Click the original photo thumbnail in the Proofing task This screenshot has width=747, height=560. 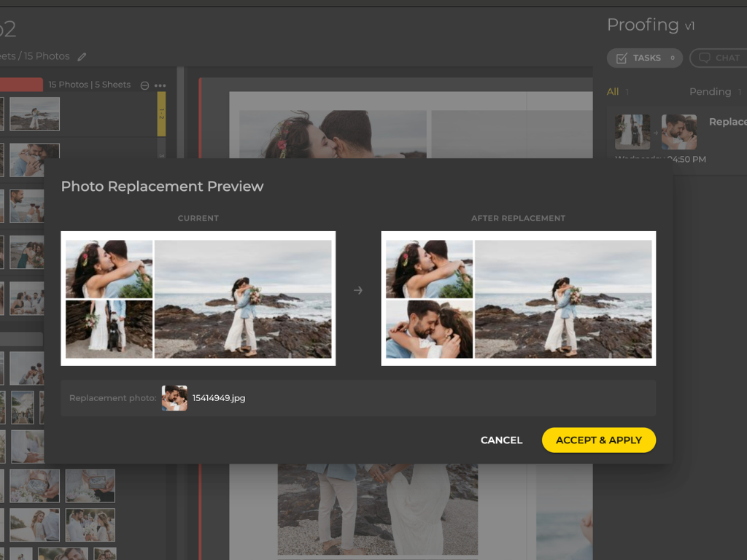pos(632,132)
